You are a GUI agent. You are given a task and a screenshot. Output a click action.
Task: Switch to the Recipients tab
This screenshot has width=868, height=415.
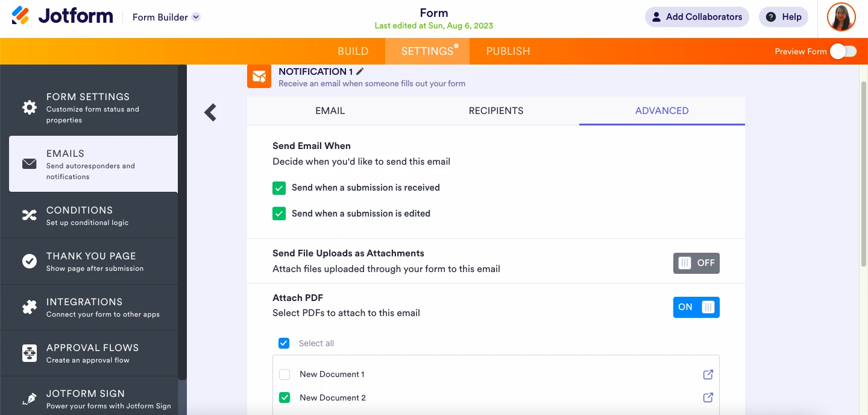point(495,110)
